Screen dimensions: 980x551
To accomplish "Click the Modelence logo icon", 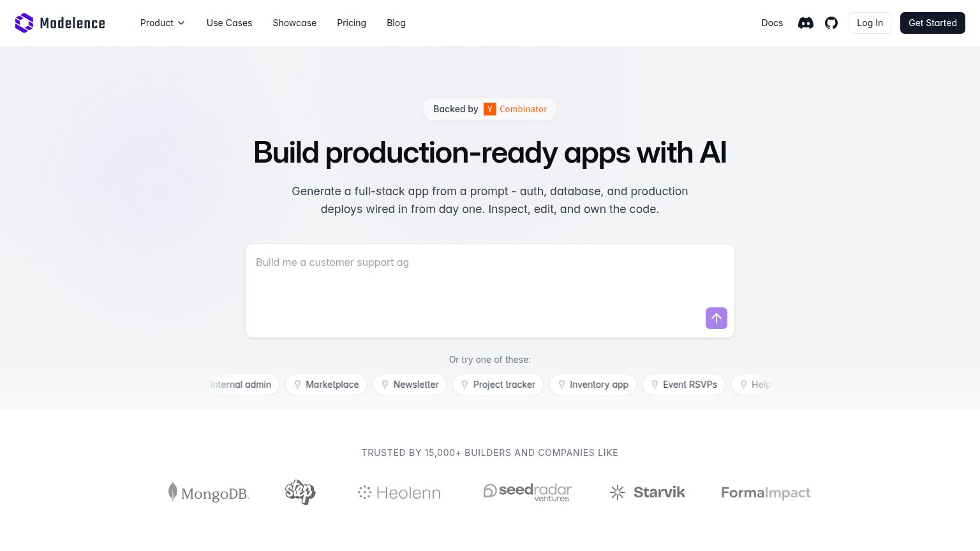I will 24,23.
